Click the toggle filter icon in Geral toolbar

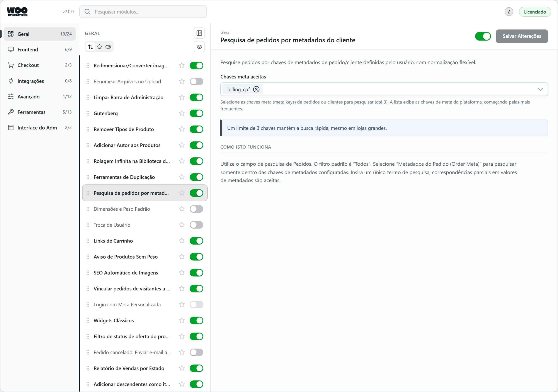coord(108,47)
